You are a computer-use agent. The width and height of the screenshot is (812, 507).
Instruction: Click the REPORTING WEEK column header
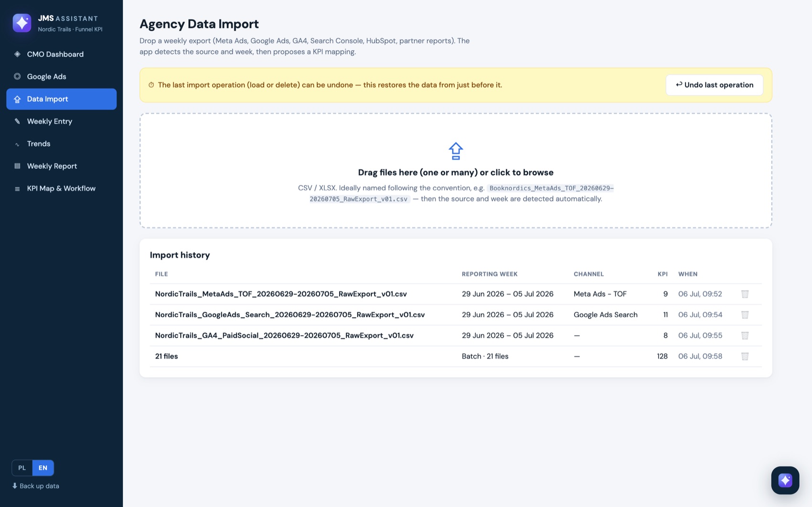click(x=490, y=274)
